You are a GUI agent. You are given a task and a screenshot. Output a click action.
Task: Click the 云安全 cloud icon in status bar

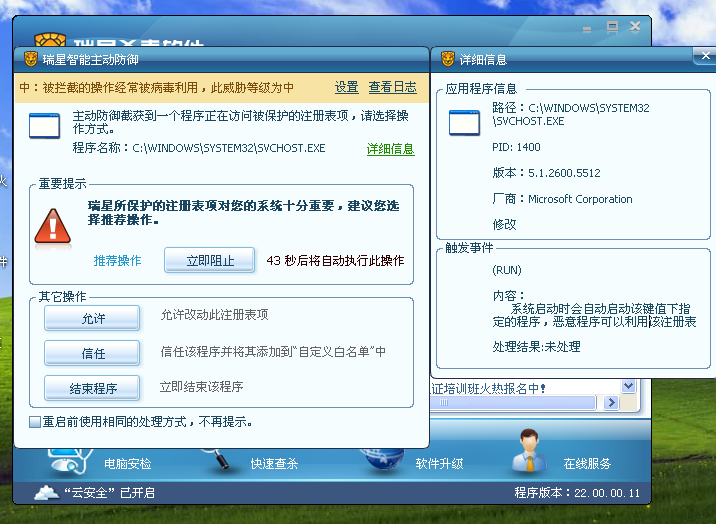click(x=46, y=493)
